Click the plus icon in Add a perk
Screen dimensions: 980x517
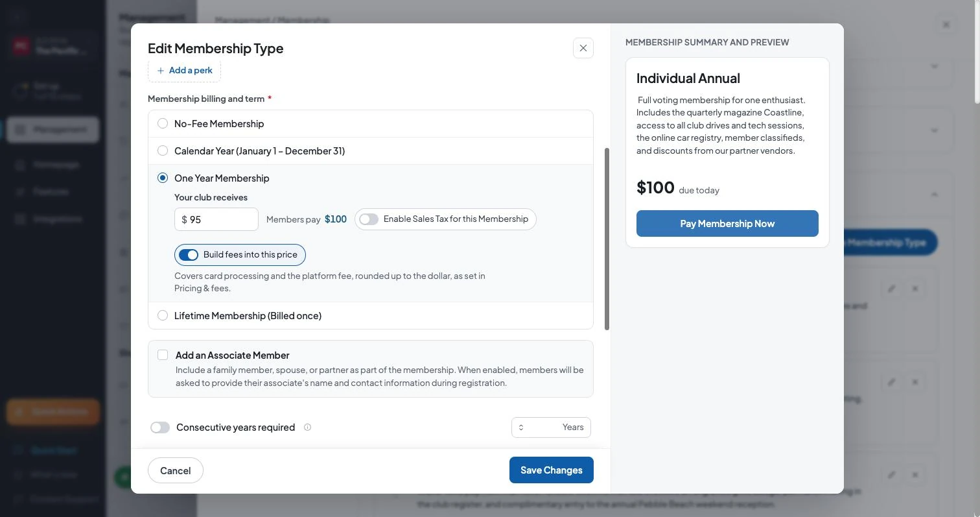(x=161, y=71)
